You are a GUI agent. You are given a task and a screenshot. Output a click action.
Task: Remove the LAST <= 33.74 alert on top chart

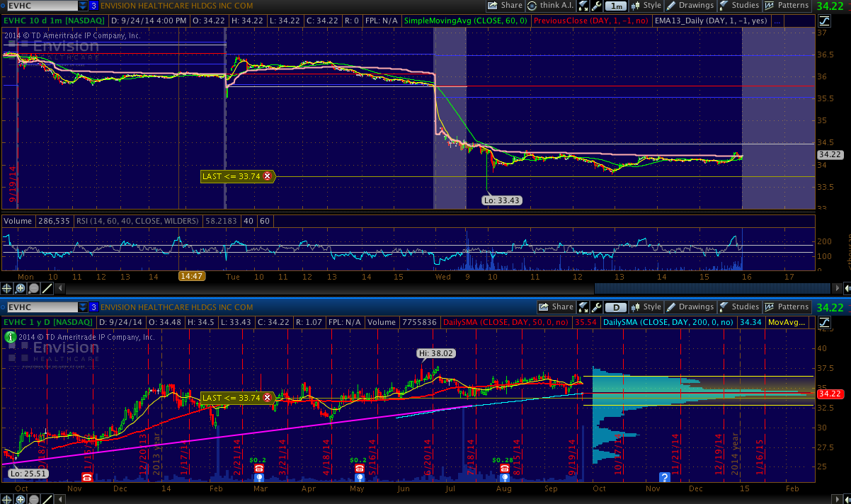tap(267, 176)
